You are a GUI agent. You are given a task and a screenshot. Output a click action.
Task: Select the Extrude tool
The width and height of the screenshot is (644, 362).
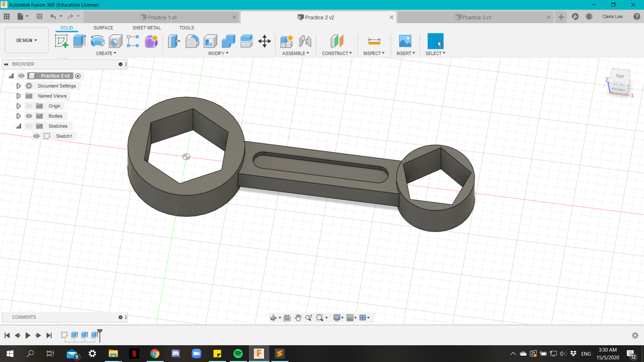point(79,41)
